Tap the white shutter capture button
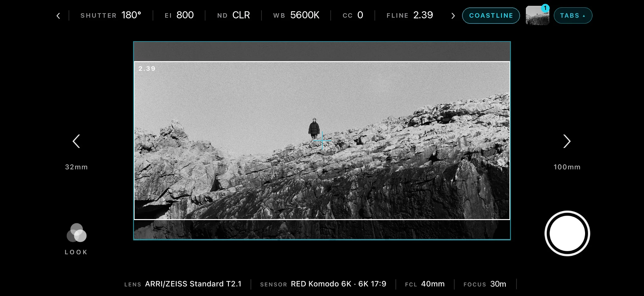 [567, 234]
